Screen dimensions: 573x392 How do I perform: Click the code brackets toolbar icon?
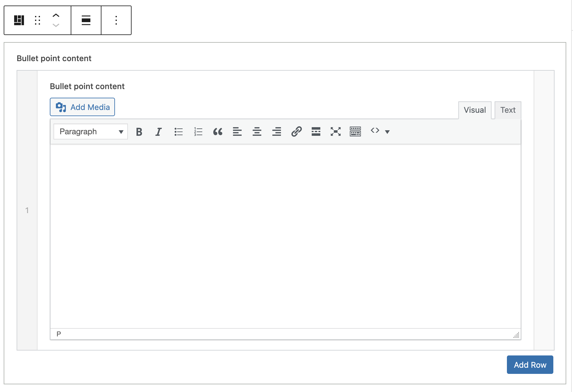(375, 131)
